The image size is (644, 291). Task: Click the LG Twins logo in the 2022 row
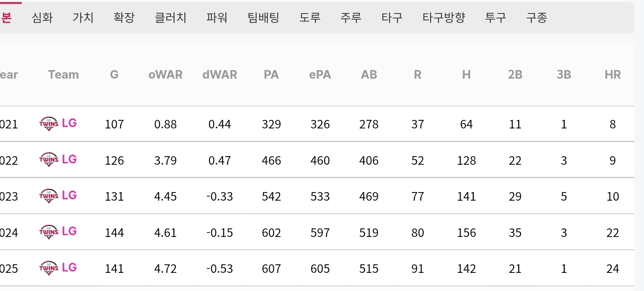click(49, 160)
